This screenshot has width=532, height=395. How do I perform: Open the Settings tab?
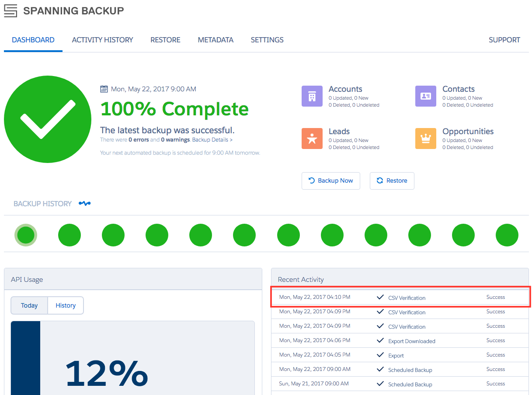pos(267,40)
